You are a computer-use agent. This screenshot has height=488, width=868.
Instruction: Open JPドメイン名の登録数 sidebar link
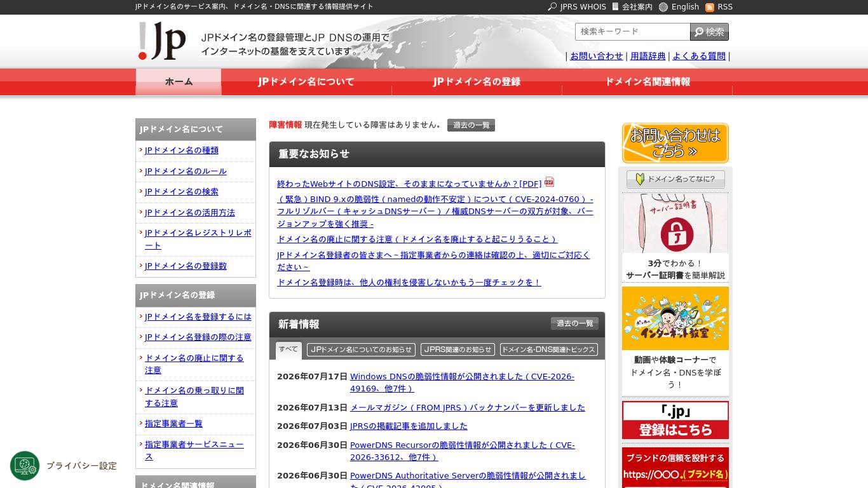click(186, 266)
